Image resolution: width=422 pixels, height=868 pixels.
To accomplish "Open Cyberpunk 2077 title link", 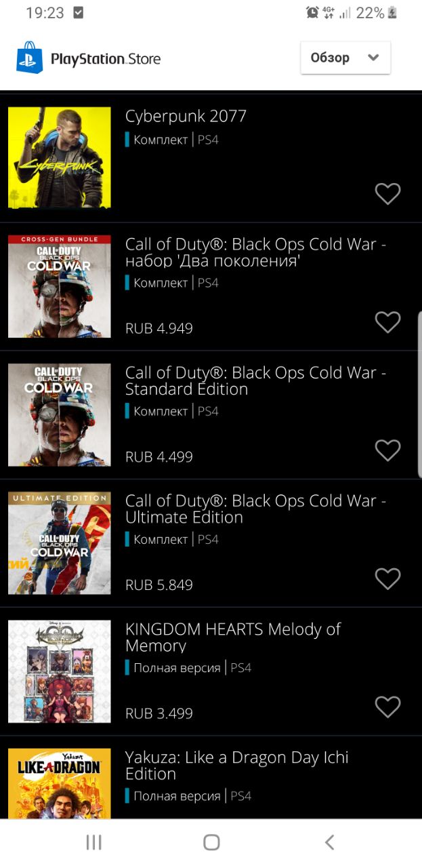I will click(x=186, y=116).
